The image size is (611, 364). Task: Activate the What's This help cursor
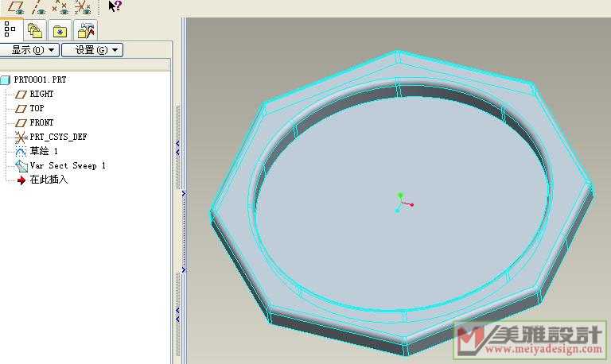point(115,6)
